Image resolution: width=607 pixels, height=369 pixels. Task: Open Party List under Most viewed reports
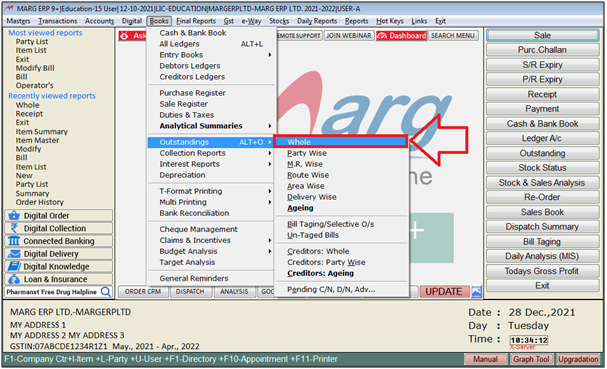coord(32,41)
